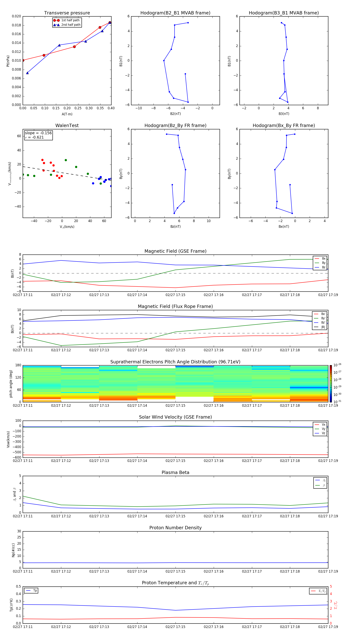Image resolution: width=351 pixels, height=644 pixels.
Task: Click the 'Magnetic Field (GSE Frame)' title
Action: [x=175, y=251]
